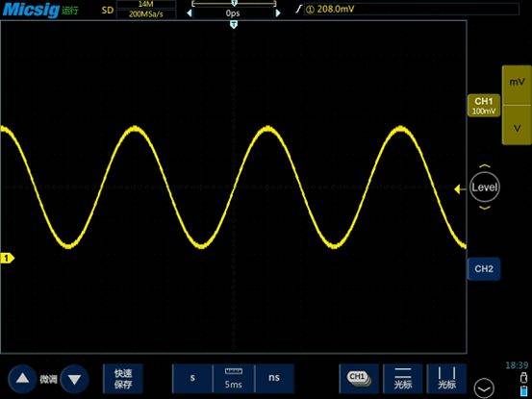Raise trigger level with upper chevron
532x399 pixels.
point(485,166)
